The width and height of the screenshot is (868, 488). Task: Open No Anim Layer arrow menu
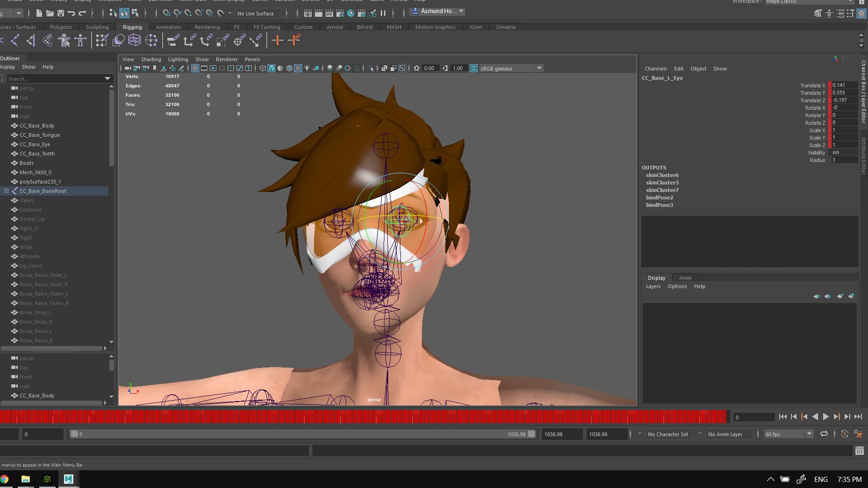[x=700, y=434]
